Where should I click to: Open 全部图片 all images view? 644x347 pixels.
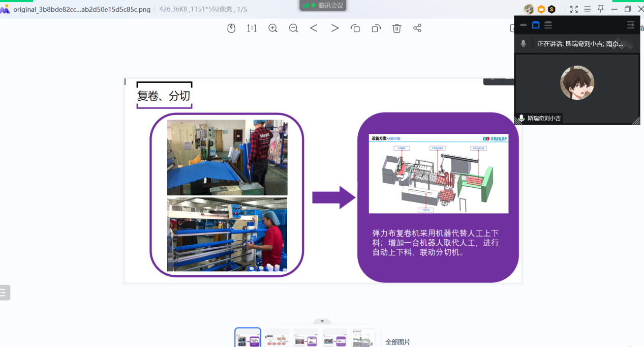(x=397, y=342)
